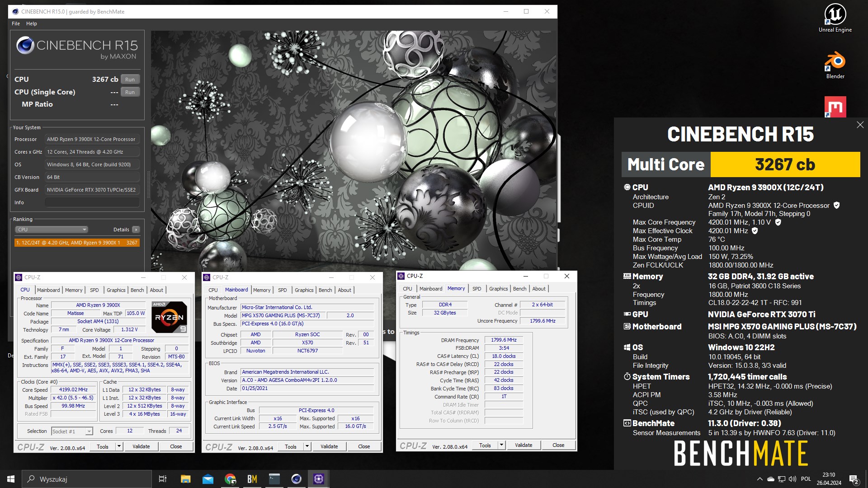Open the Mail app in the taskbar

coord(208,479)
